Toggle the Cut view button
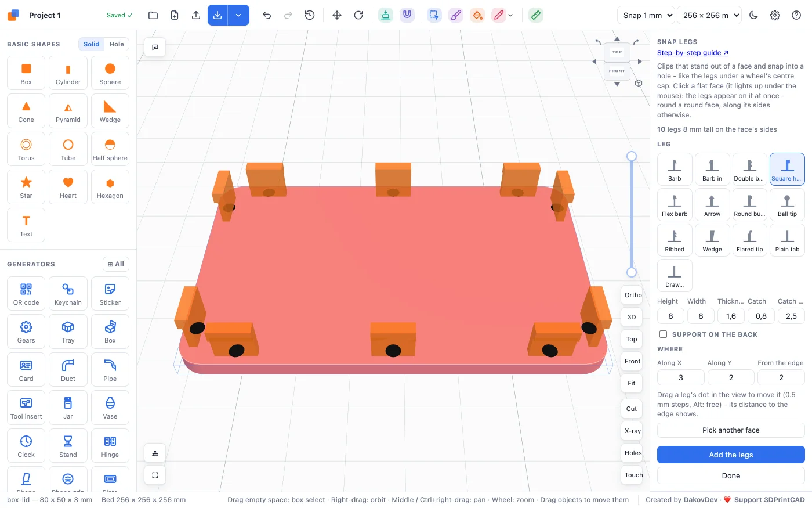The height and width of the screenshot is (508, 812). point(632,409)
